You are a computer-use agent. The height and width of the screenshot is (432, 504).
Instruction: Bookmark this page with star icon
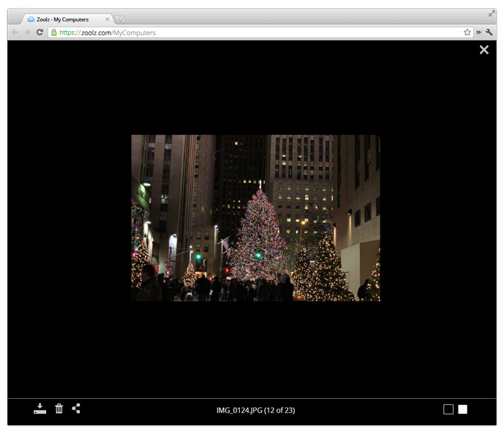(467, 32)
